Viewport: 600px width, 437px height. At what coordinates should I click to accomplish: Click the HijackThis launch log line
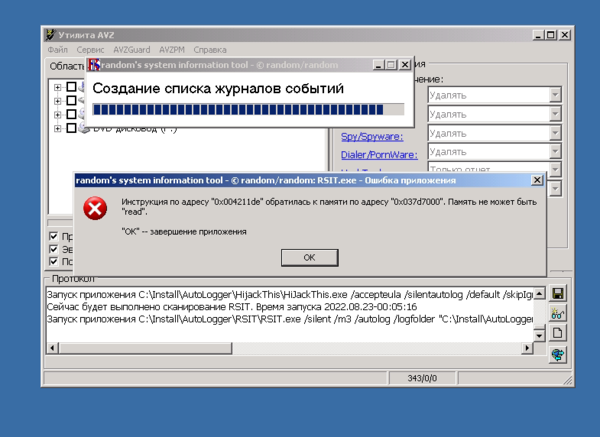click(x=290, y=295)
